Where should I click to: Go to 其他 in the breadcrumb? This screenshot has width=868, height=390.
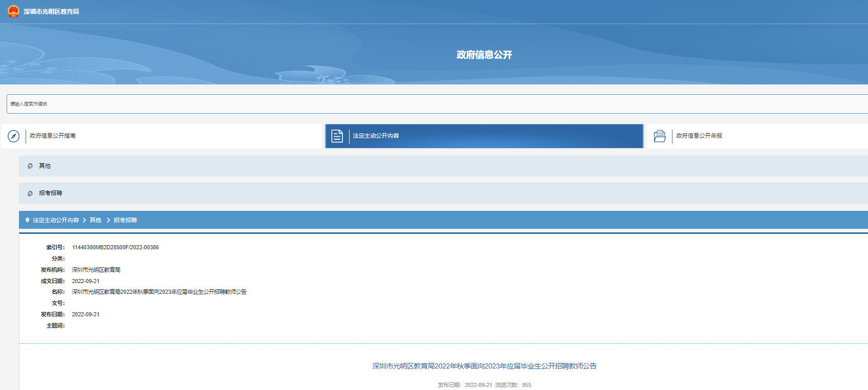click(x=96, y=220)
